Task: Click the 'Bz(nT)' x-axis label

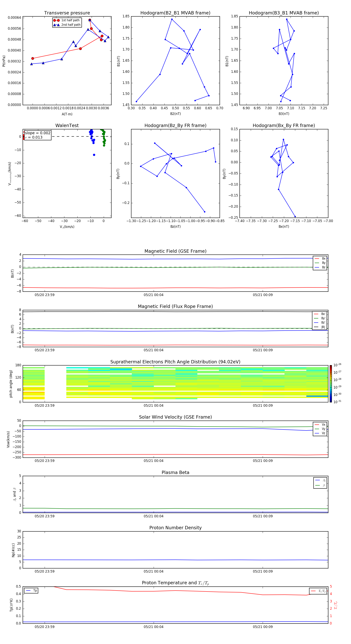Action: 175,227
